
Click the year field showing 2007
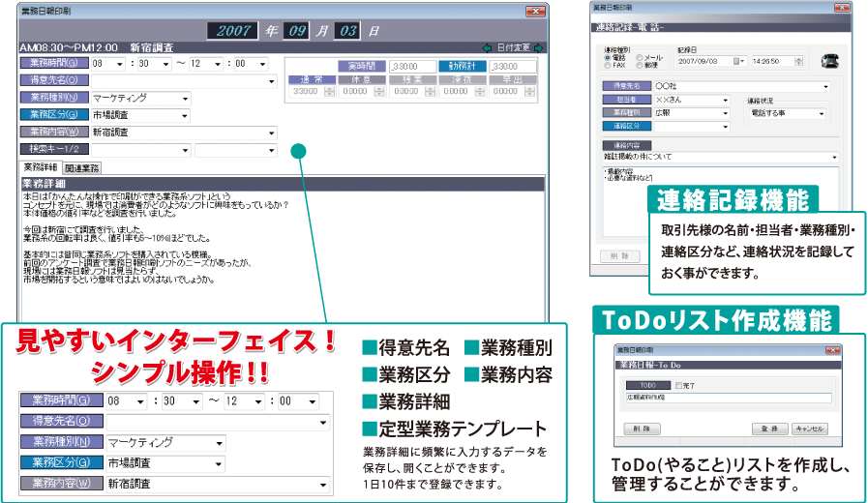tap(235, 30)
